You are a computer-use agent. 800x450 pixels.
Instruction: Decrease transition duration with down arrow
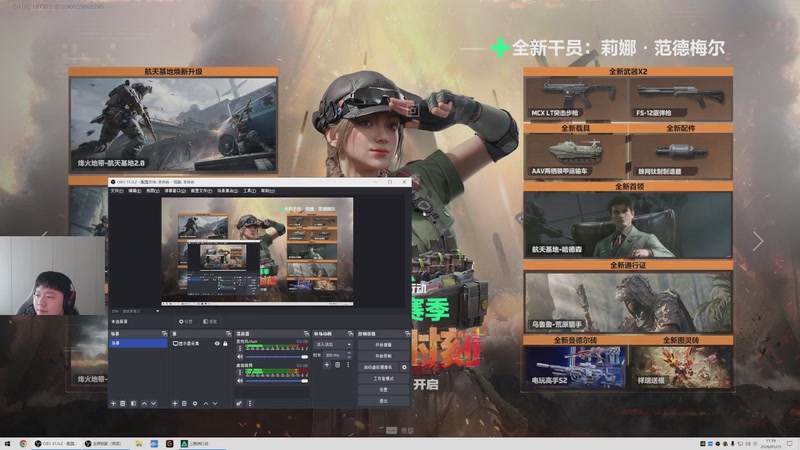click(349, 357)
